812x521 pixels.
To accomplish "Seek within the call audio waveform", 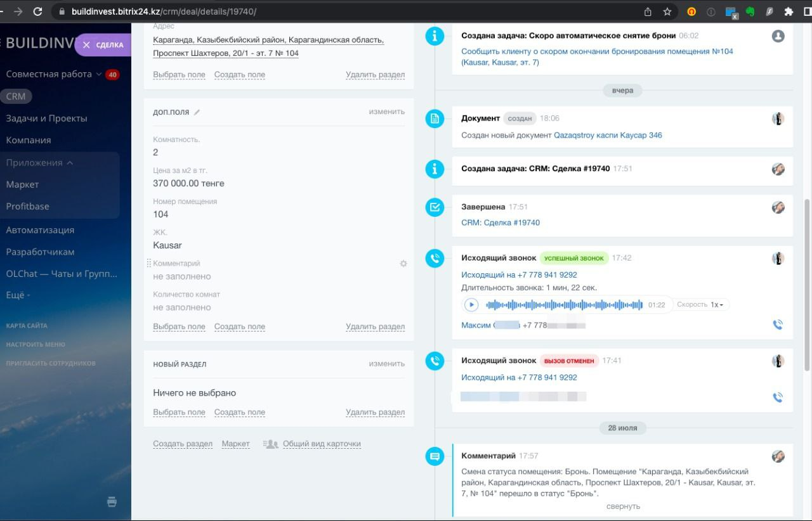I will pos(564,305).
